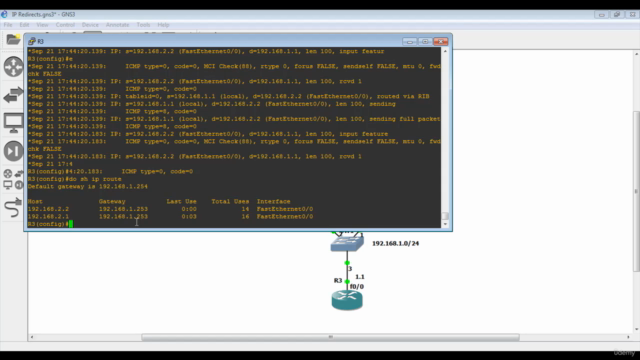The height and width of the screenshot is (360, 640).
Task: Open project folder icon in GNS3 toolbar
Action: [x=13, y=40]
